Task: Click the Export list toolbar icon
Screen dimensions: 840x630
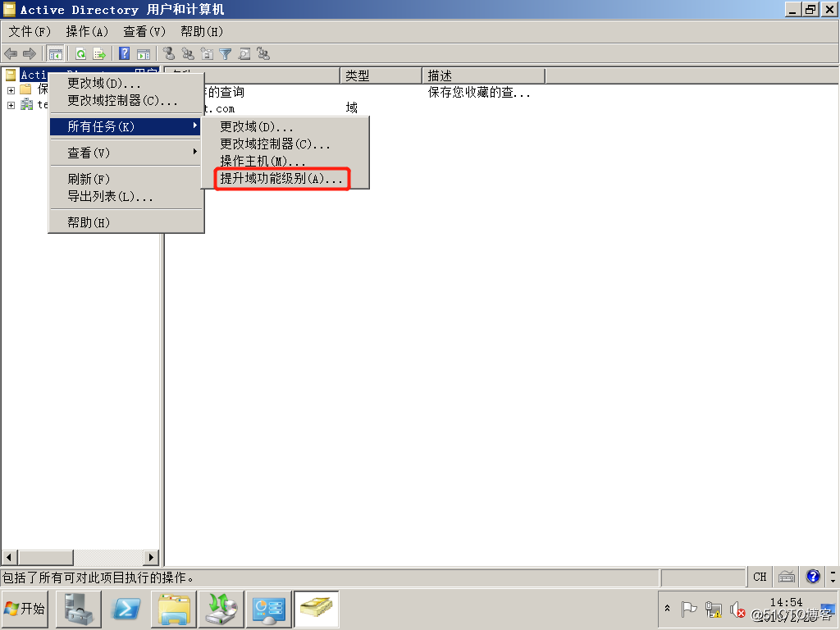Action: pyautogui.click(x=99, y=53)
